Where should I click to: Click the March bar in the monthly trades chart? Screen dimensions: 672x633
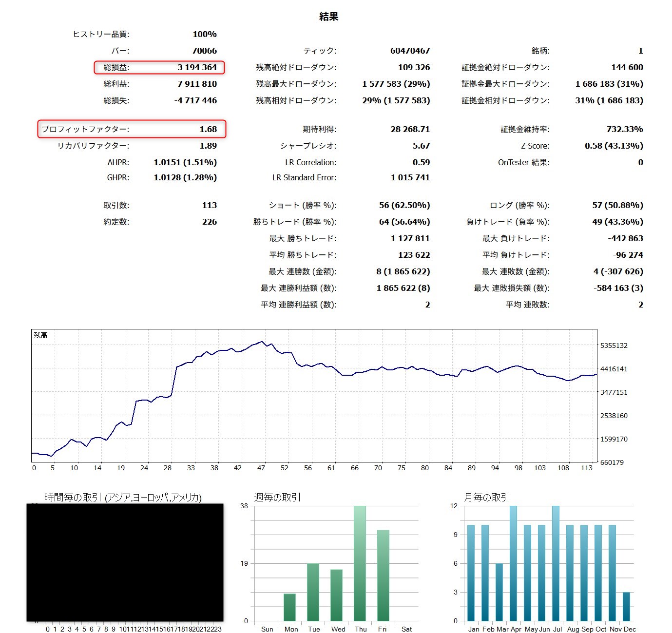pos(499,592)
